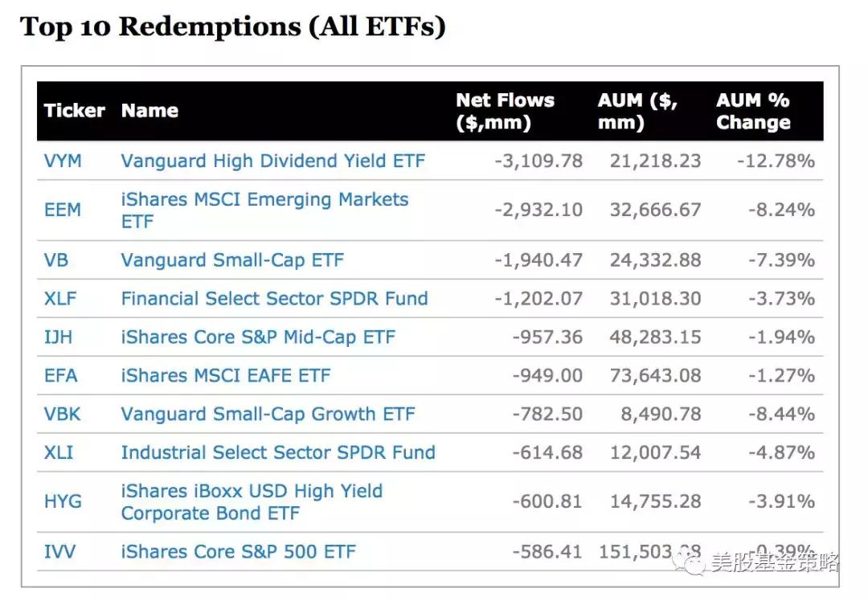Open the VYM ticker link

point(63,161)
